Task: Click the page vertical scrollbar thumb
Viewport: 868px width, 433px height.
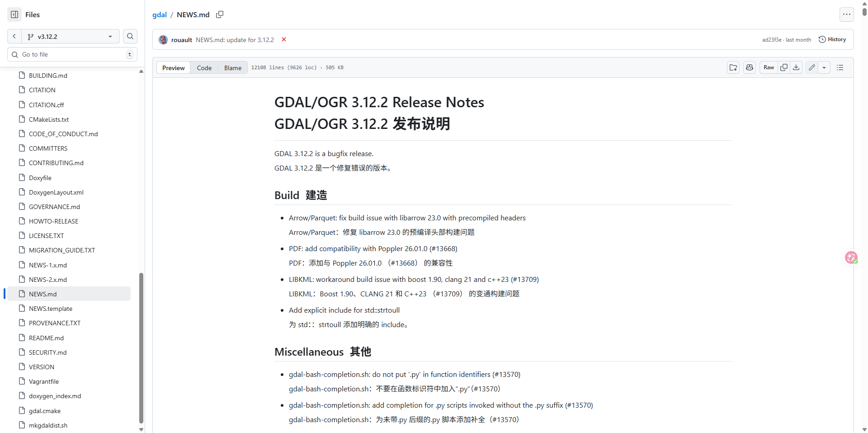Action: tap(864, 11)
